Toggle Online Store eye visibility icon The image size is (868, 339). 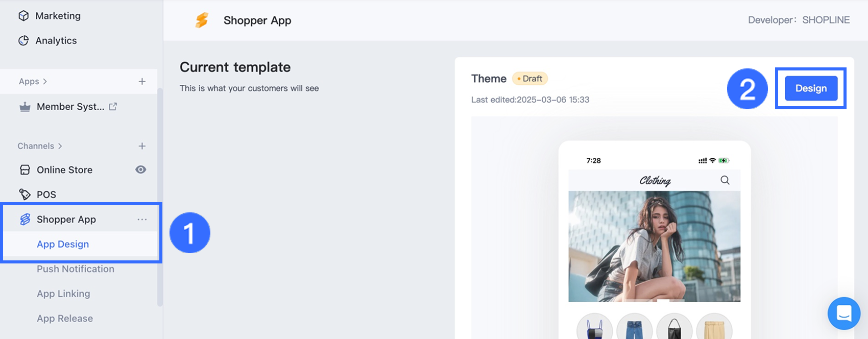pos(141,170)
